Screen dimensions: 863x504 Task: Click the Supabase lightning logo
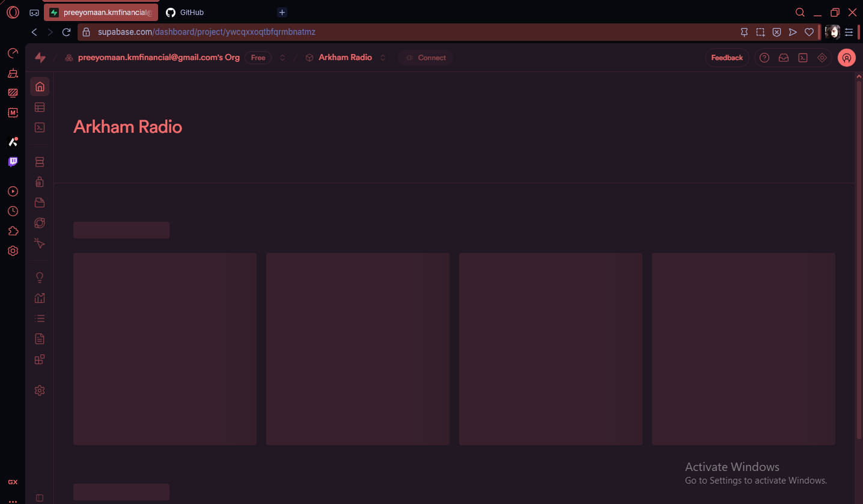click(40, 58)
